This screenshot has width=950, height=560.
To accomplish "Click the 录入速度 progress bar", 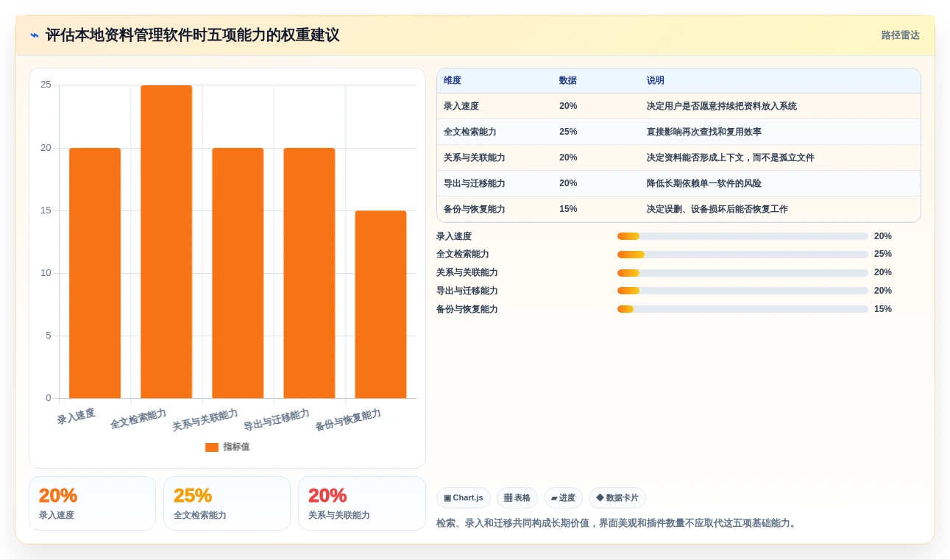I will pyautogui.click(x=742, y=236).
